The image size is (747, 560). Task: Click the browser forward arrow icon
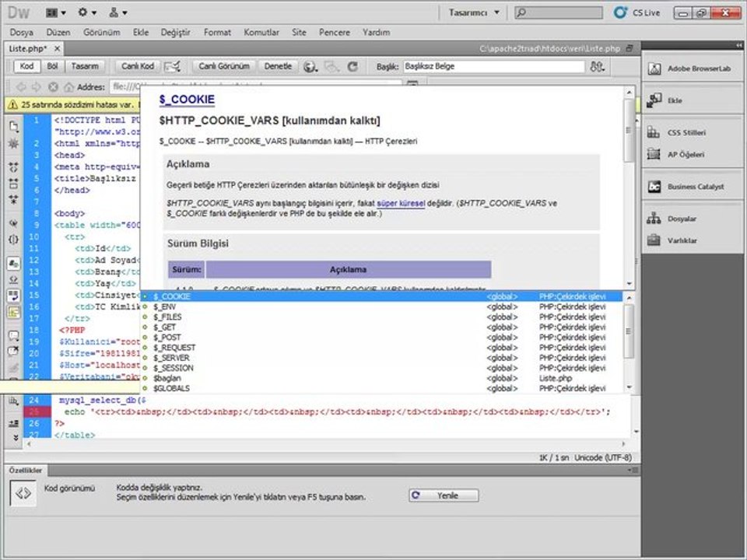coord(37,87)
